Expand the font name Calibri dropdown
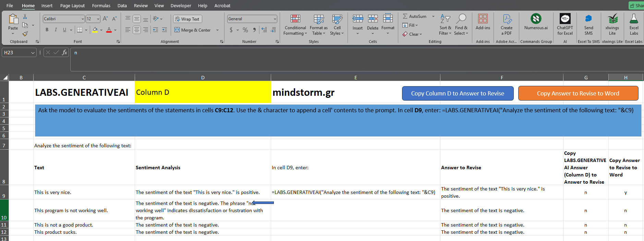The image size is (644, 241). pyautogui.click(x=83, y=19)
